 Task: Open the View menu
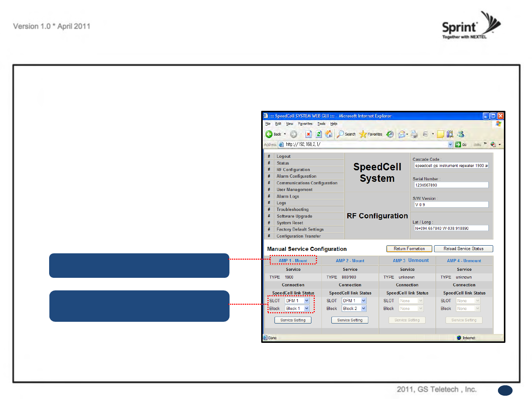pos(290,124)
